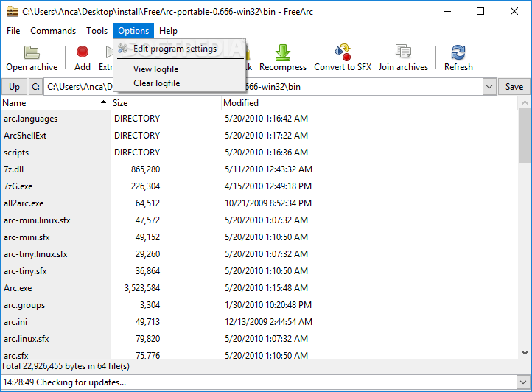
Task: Select the ArcShellExt directory
Action: point(25,136)
